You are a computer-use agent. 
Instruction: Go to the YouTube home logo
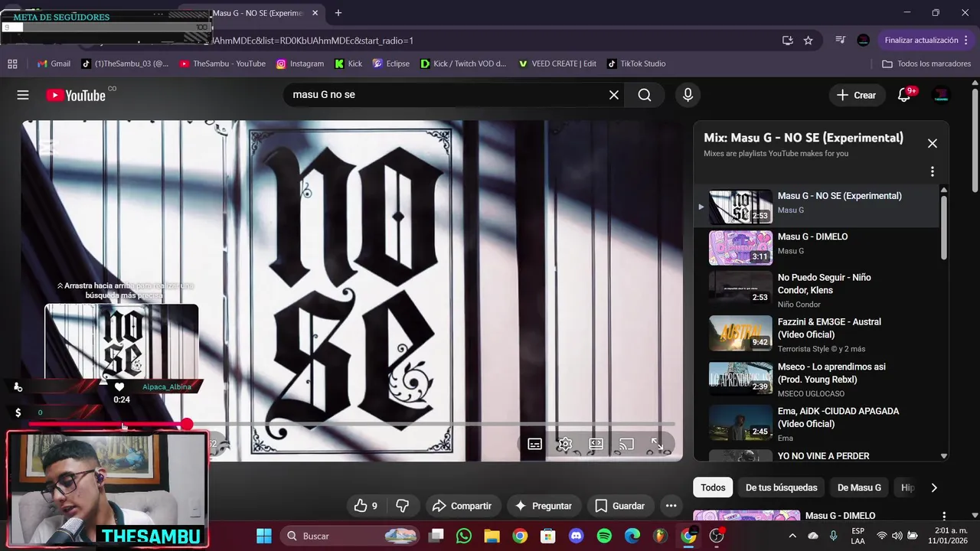[x=76, y=95]
